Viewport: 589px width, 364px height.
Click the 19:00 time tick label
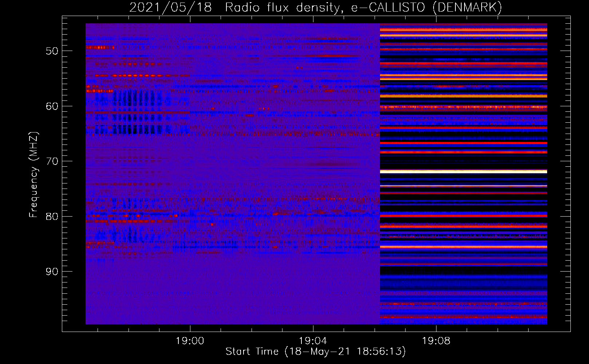(190, 341)
